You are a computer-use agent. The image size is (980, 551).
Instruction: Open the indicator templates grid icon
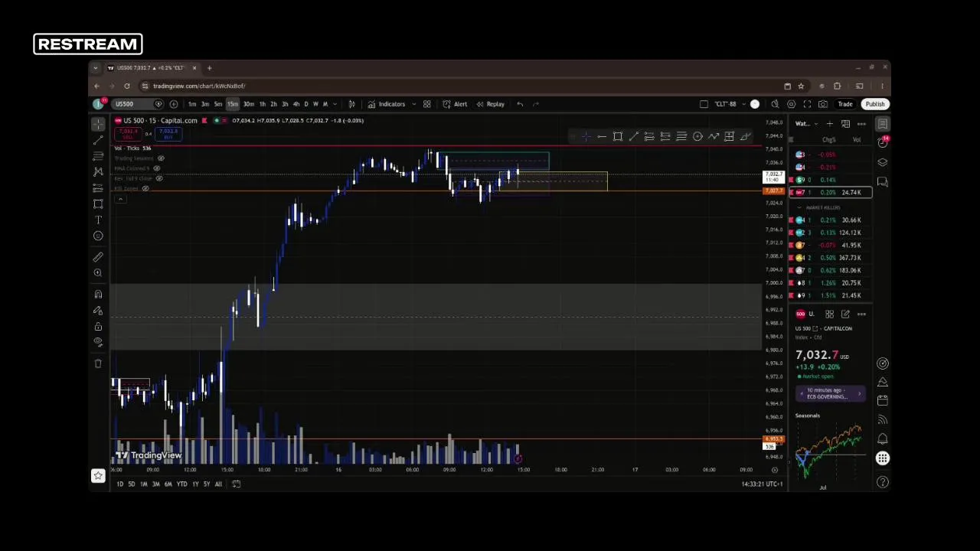coord(427,104)
